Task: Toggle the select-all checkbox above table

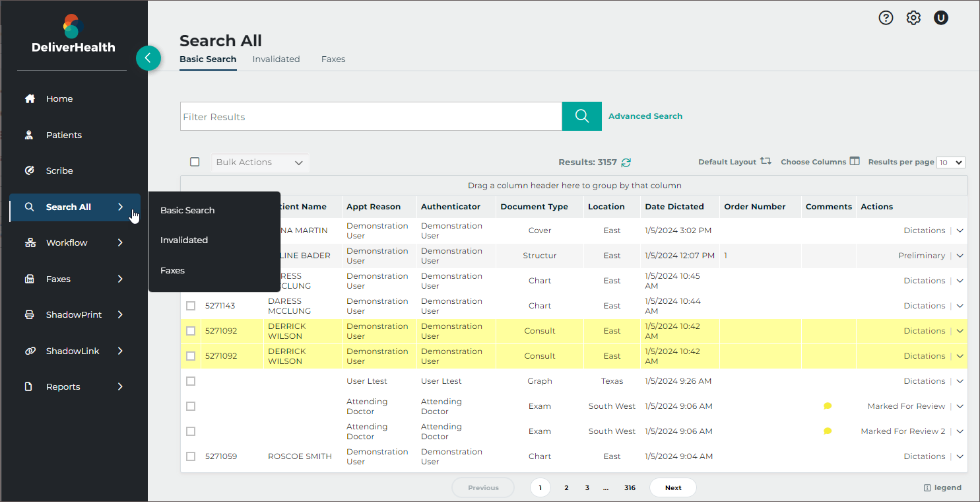Action: (x=195, y=162)
